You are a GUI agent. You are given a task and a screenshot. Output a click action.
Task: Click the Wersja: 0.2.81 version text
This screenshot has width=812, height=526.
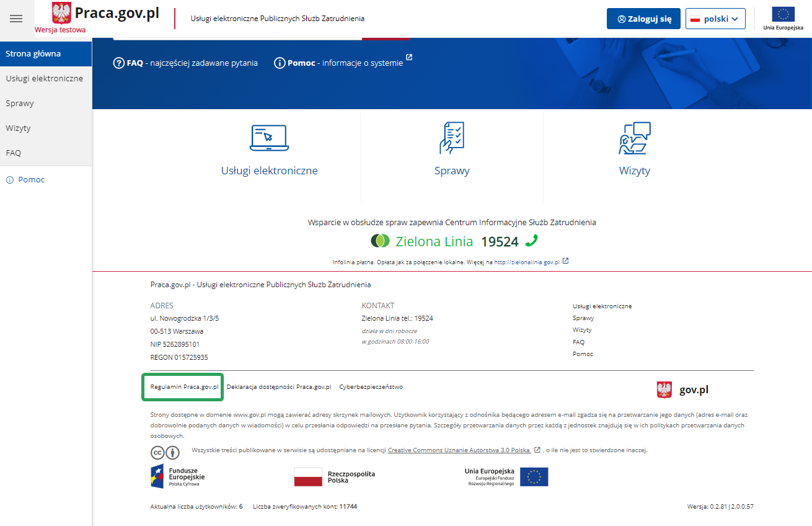pos(720,507)
